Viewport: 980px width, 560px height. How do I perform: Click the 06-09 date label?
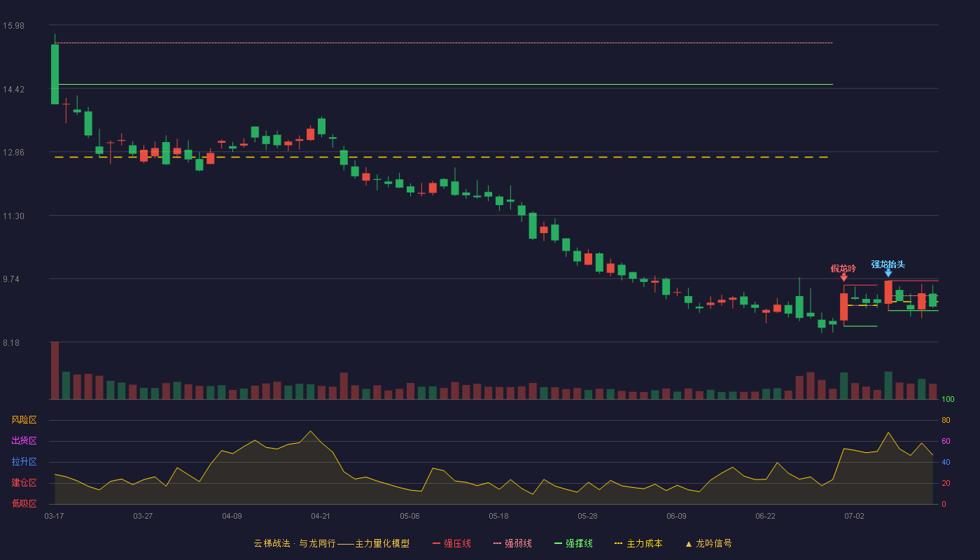coord(676,516)
